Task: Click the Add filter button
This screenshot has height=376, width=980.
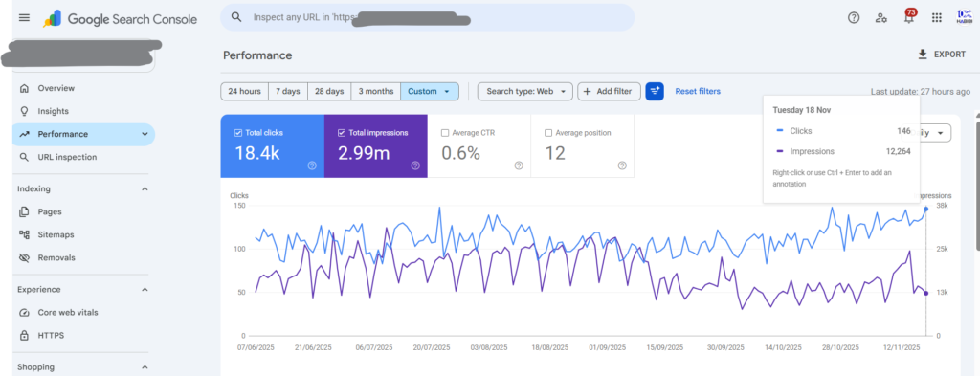Action: [x=609, y=91]
